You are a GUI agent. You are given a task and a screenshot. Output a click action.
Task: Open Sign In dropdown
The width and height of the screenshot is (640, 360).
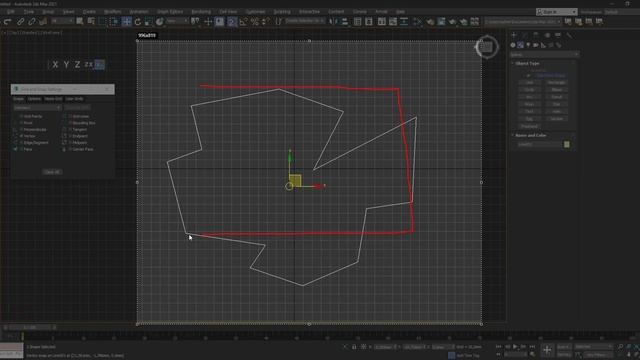pos(557,12)
